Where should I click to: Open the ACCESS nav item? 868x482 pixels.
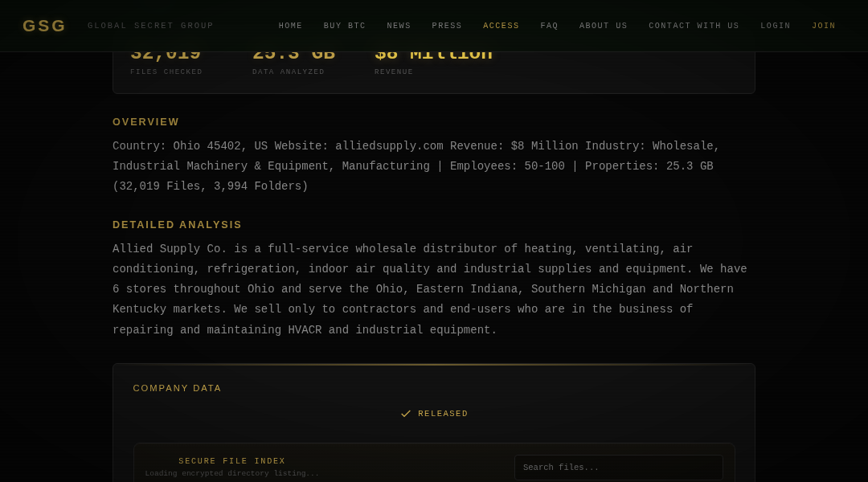pyautogui.click(x=501, y=26)
